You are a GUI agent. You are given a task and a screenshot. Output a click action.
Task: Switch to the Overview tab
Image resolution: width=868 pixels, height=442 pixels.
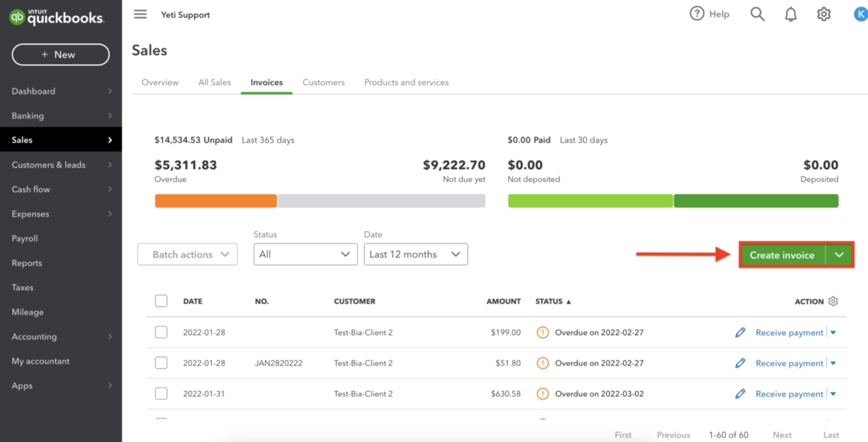coord(160,82)
